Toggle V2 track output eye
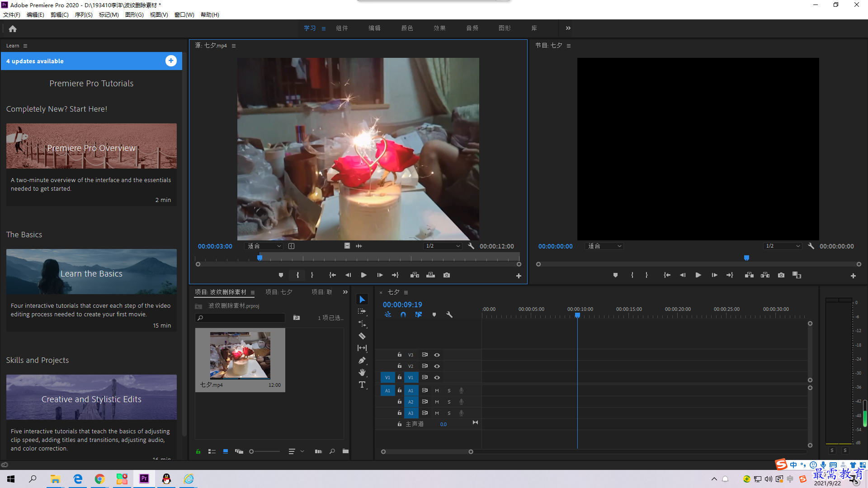 pos(437,366)
